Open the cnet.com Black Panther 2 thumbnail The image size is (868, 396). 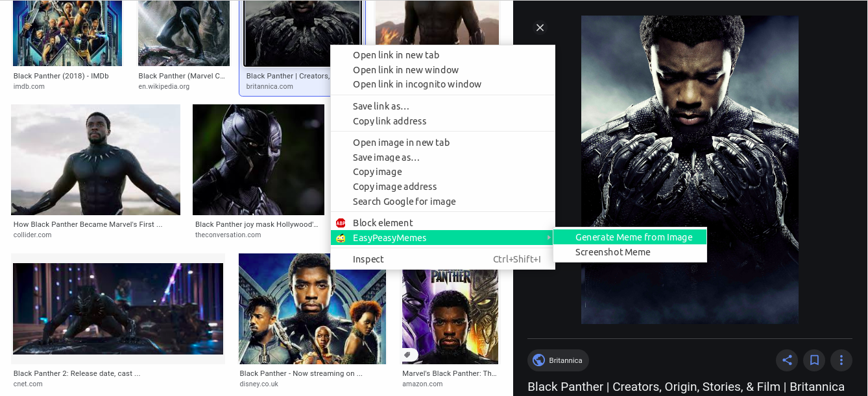coord(118,309)
